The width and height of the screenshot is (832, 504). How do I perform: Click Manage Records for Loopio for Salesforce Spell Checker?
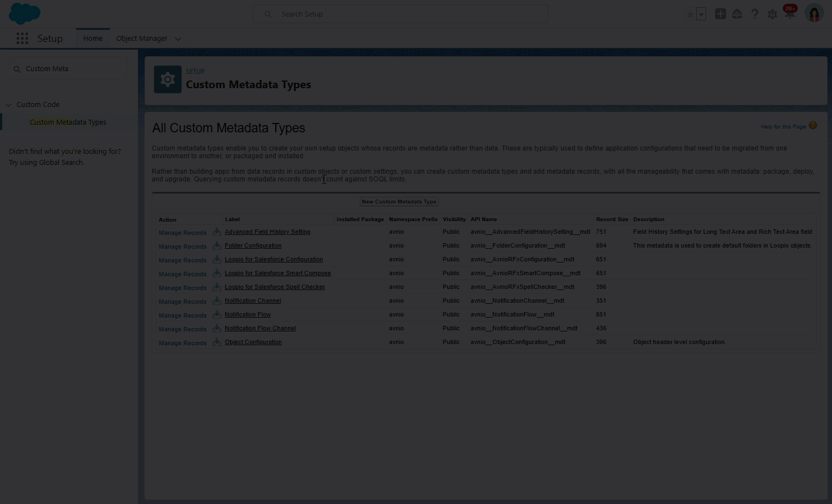[183, 288]
